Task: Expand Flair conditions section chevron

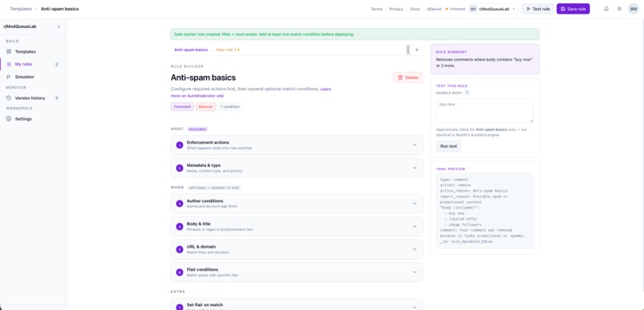Action: tap(415, 272)
